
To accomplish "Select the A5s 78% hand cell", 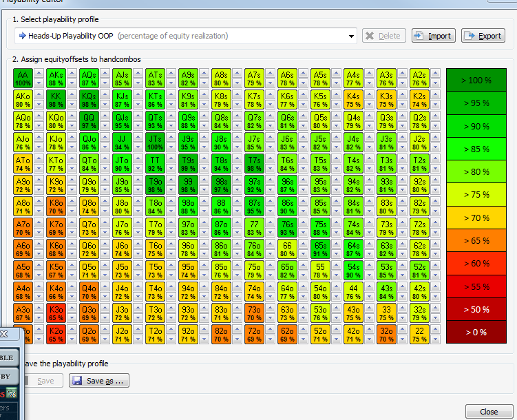I will [320, 78].
